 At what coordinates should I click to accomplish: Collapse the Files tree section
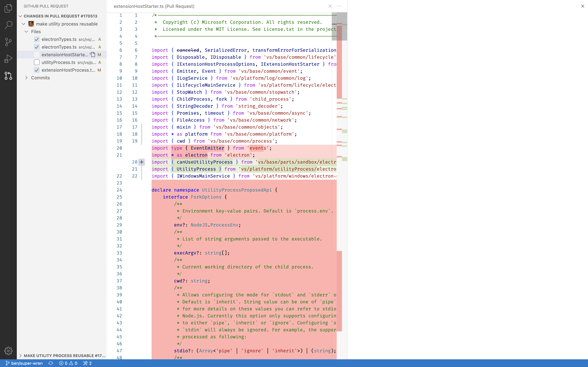point(26,32)
